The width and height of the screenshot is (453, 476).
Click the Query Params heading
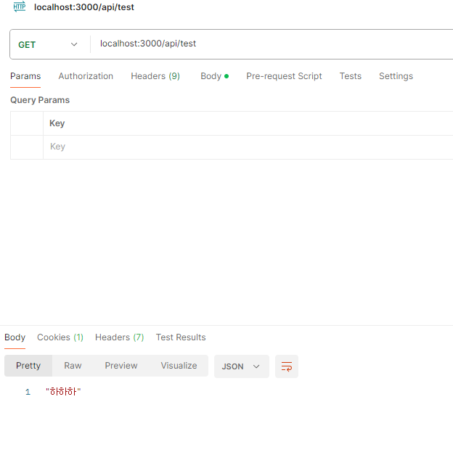[40, 100]
